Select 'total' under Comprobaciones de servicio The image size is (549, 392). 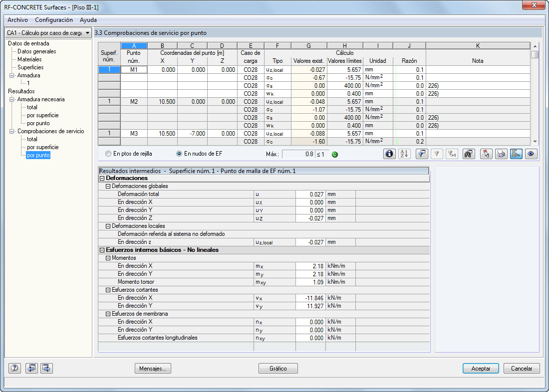32,139
